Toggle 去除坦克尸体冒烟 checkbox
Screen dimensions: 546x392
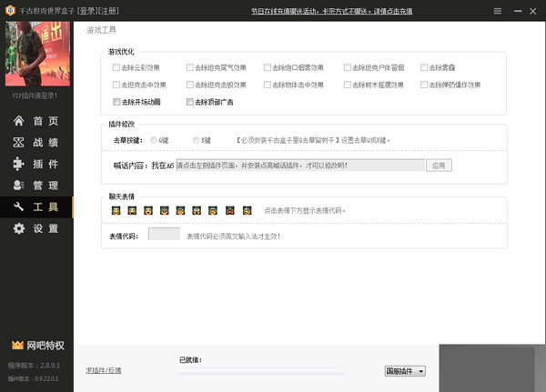(x=348, y=67)
